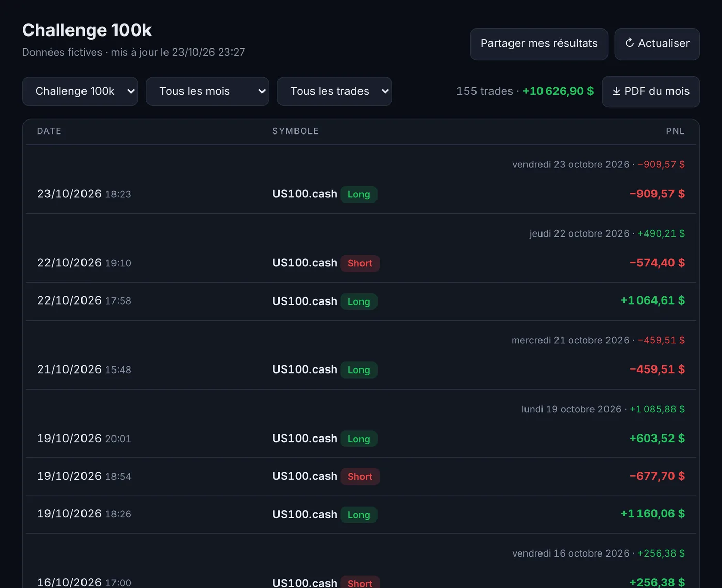The width and height of the screenshot is (722, 588).
Task: Select the trade dated 21/10/2026 15:48
Action: point(361,369)
